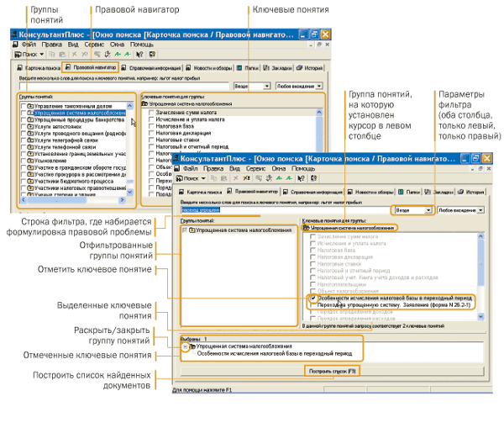Click scroll-up arrow of key concepts, front window

coord(480,236)
